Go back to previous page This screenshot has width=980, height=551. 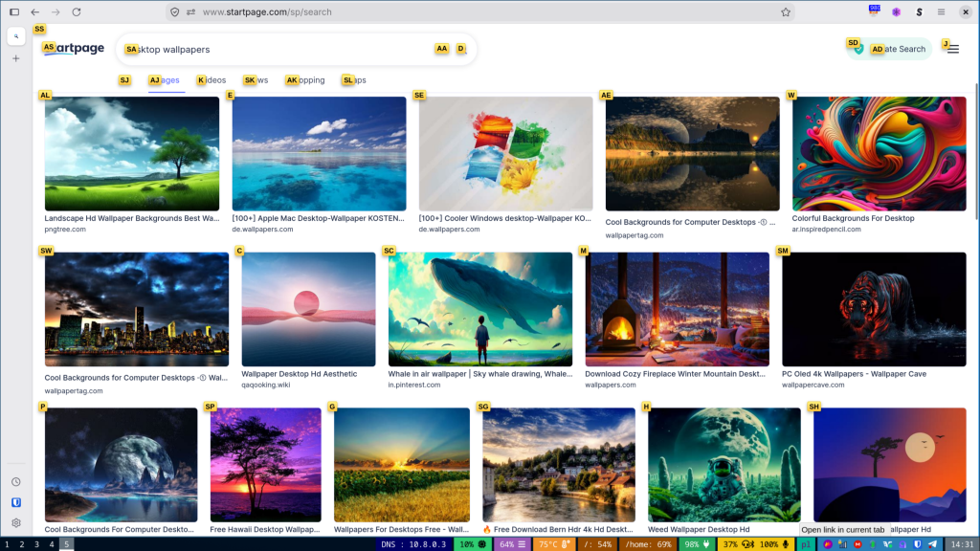coord(35,11)
